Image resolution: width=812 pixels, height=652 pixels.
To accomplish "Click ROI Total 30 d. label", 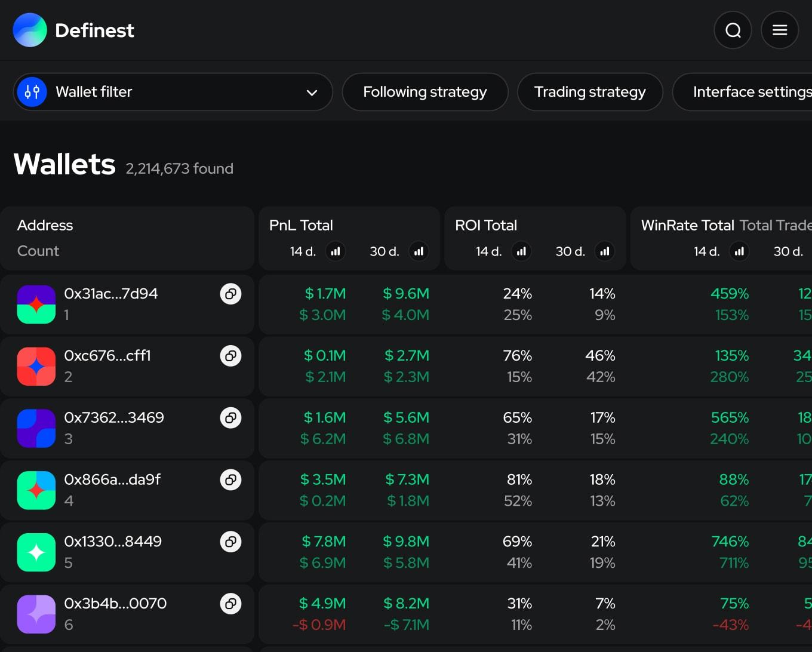I will coord(570,251).
